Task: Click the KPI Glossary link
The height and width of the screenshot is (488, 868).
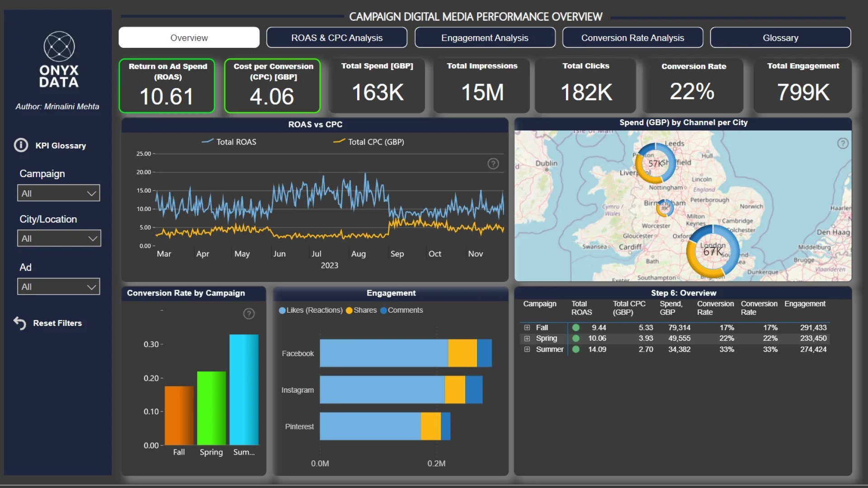Action: click(x=61, y=145)
